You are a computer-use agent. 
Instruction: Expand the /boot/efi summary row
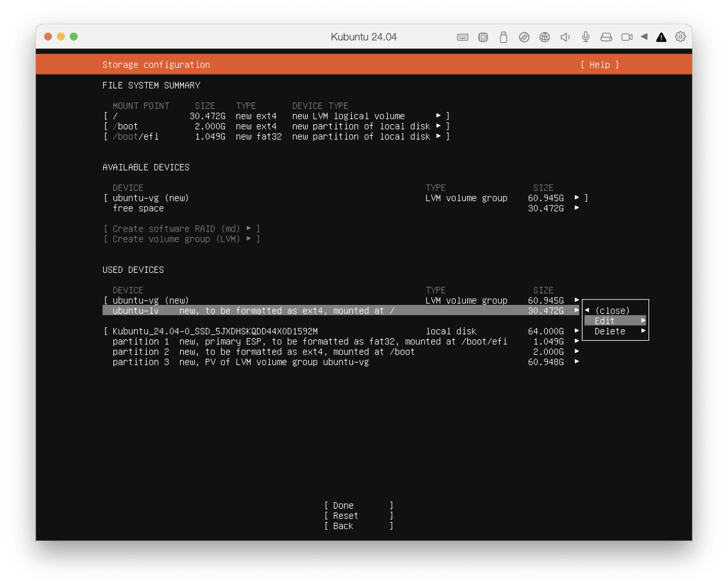276,136
